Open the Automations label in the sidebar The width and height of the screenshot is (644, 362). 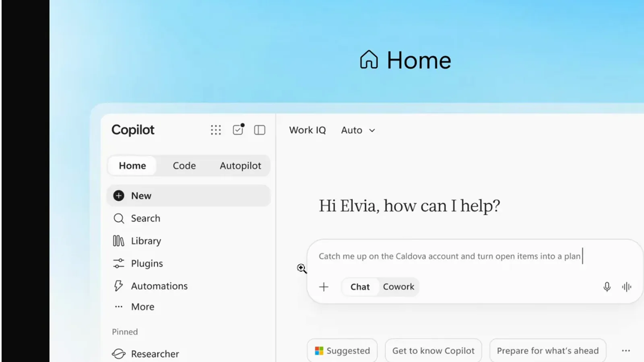159,286
